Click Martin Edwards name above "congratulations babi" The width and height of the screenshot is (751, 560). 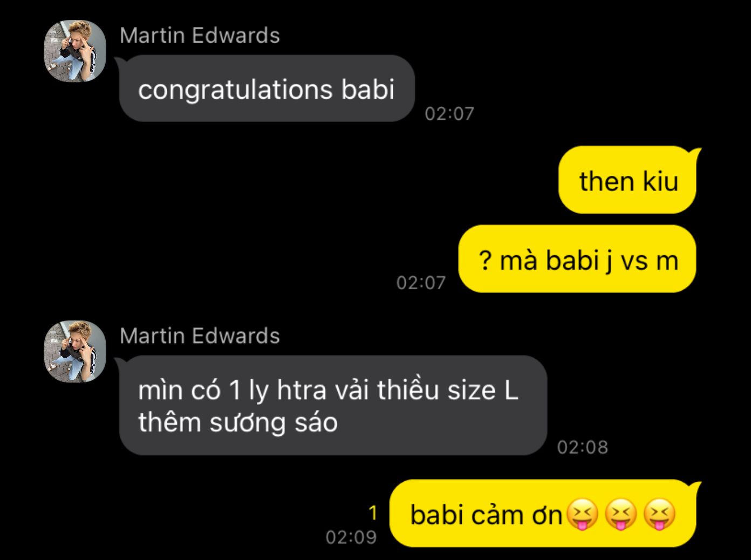tap(200, 36)
